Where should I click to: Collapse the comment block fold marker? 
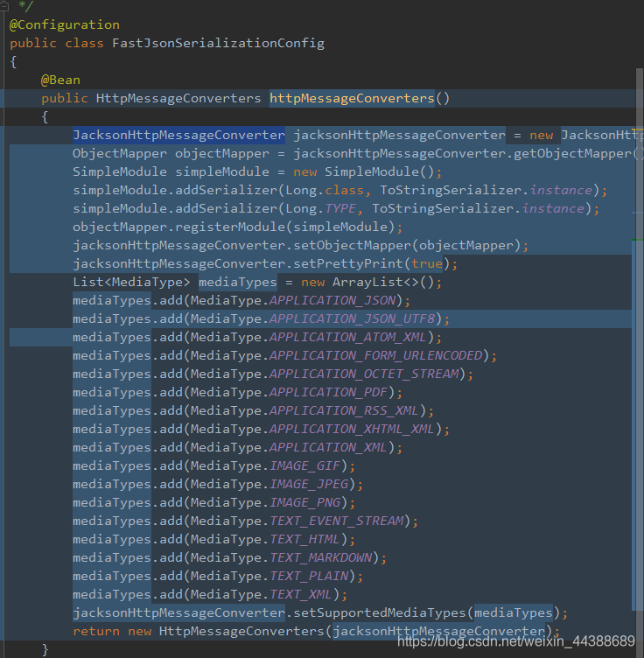[3, 6]
